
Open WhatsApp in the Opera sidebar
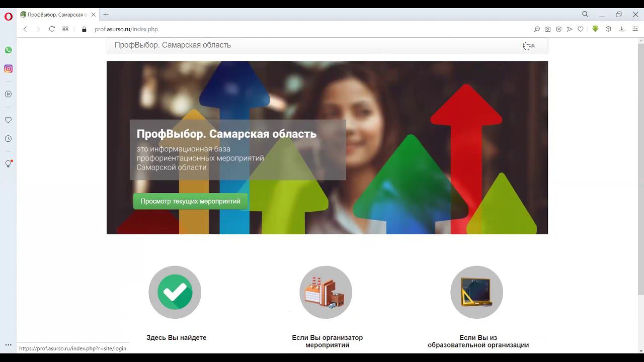[x=8, y=50]
